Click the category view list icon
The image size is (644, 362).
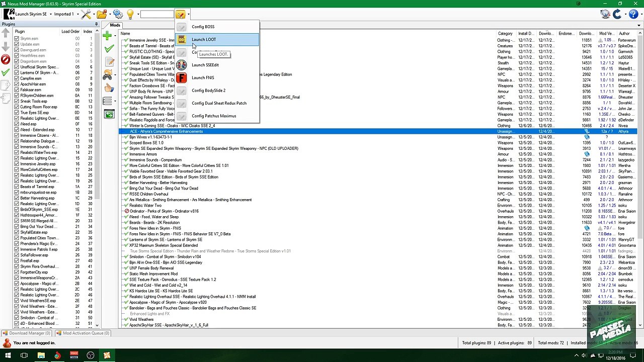(107, 101)
